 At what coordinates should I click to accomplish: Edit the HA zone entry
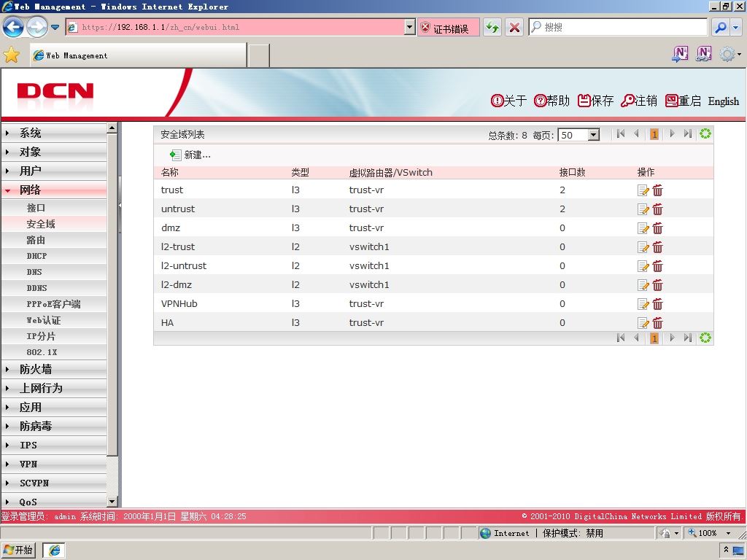[x=643, y=323]
